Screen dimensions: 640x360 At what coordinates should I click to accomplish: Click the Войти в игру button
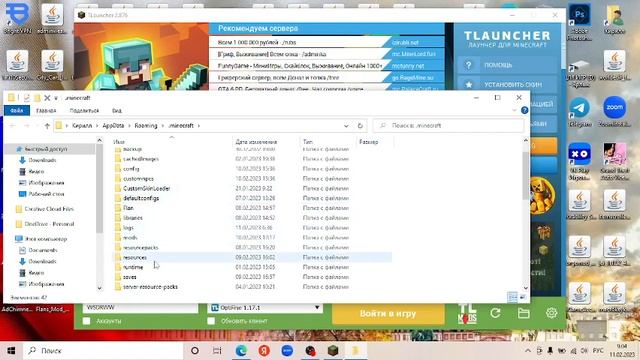pos(388,313)
